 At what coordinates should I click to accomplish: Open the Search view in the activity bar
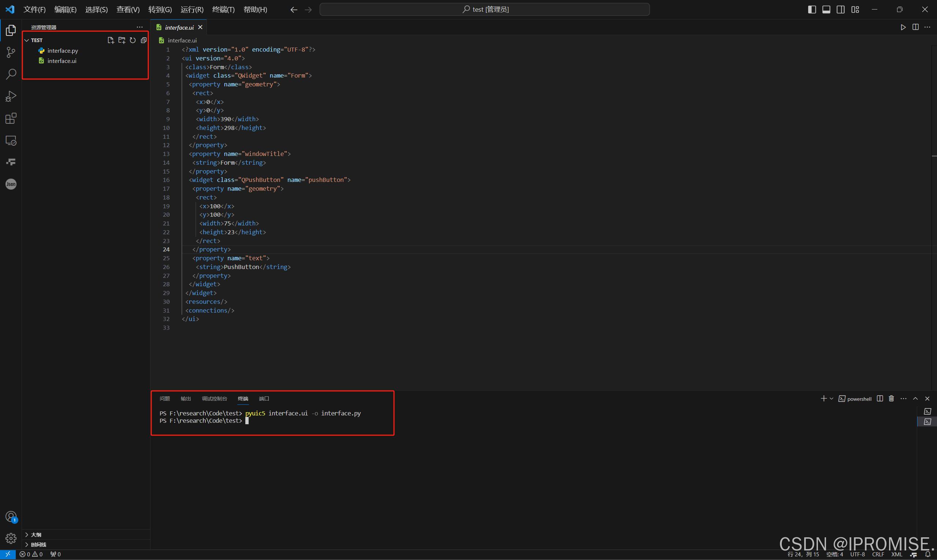click(x=11, y=74)
